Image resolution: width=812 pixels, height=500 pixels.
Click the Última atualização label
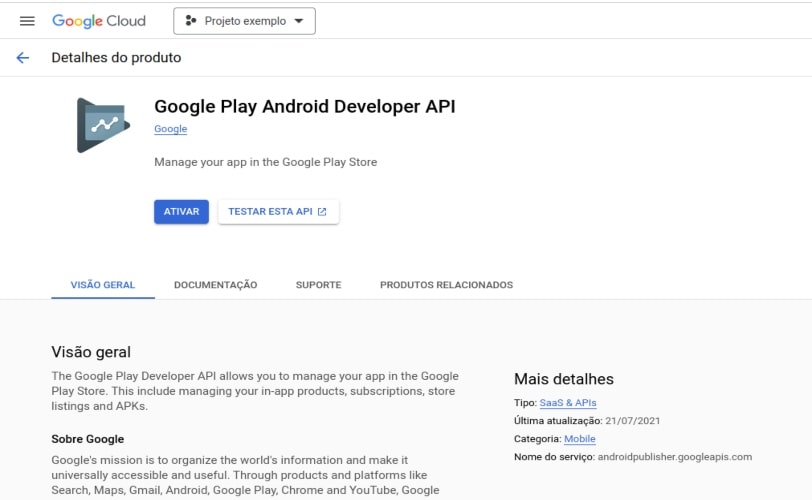coord(558,421)
